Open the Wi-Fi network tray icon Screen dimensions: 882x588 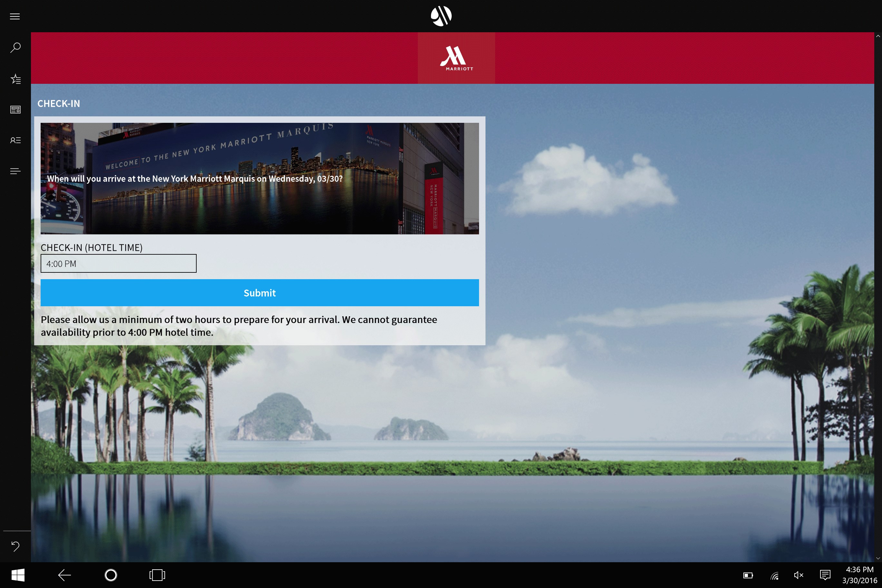pyautogui.click(x=774, y=575)
